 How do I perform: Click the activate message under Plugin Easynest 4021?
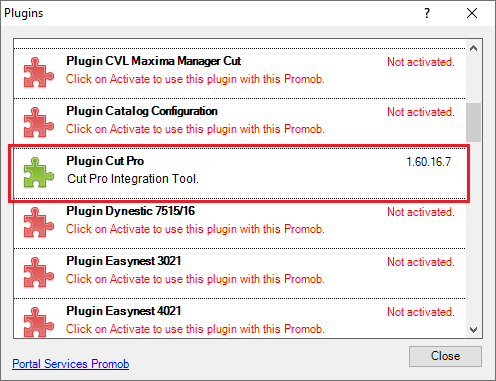[x=195, y=329]
